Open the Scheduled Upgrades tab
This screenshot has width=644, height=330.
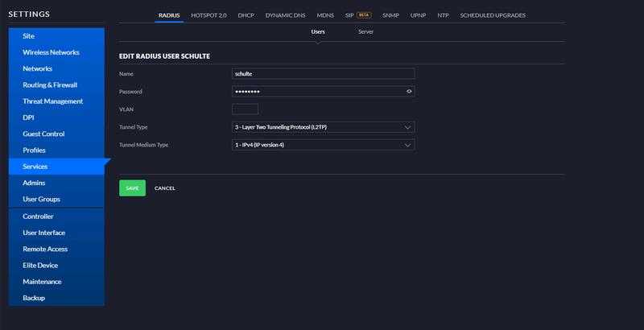click(493, 15)
